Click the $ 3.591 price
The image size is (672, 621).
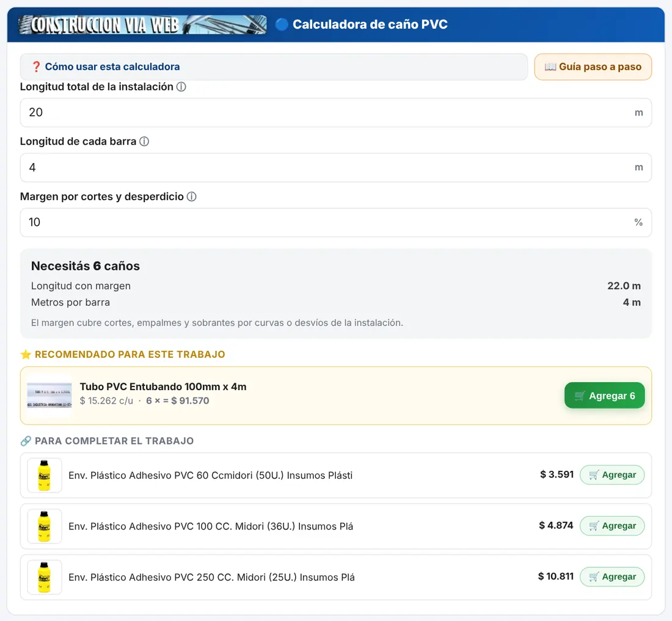point(557,474)
